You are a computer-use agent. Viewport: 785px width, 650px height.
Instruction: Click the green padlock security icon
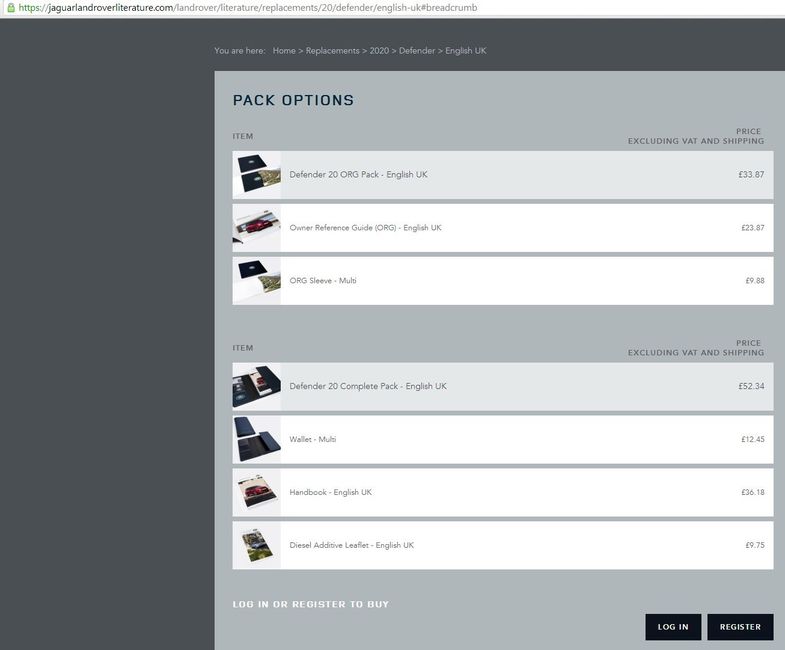pos(11,8)
